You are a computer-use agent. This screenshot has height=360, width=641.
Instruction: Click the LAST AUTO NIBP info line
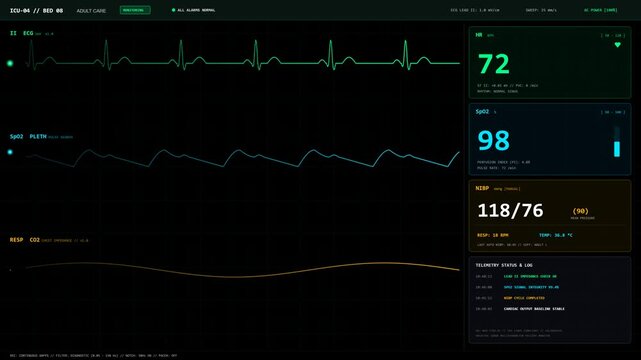pyautogui.click(x=512, y=245)
